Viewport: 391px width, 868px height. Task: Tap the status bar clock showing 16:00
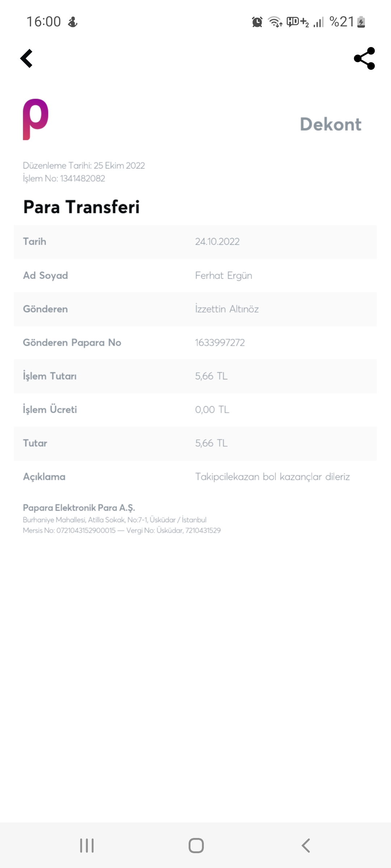[x=44, y=22]
